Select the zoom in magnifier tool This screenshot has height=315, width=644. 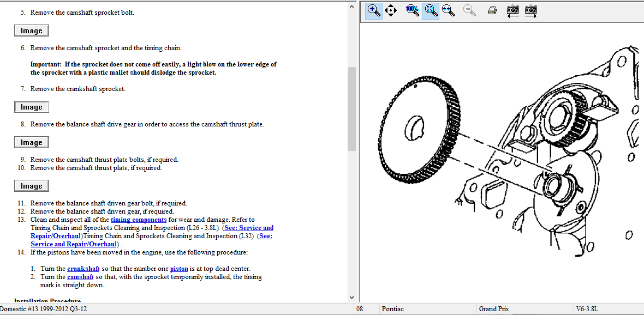pos(374,11)
